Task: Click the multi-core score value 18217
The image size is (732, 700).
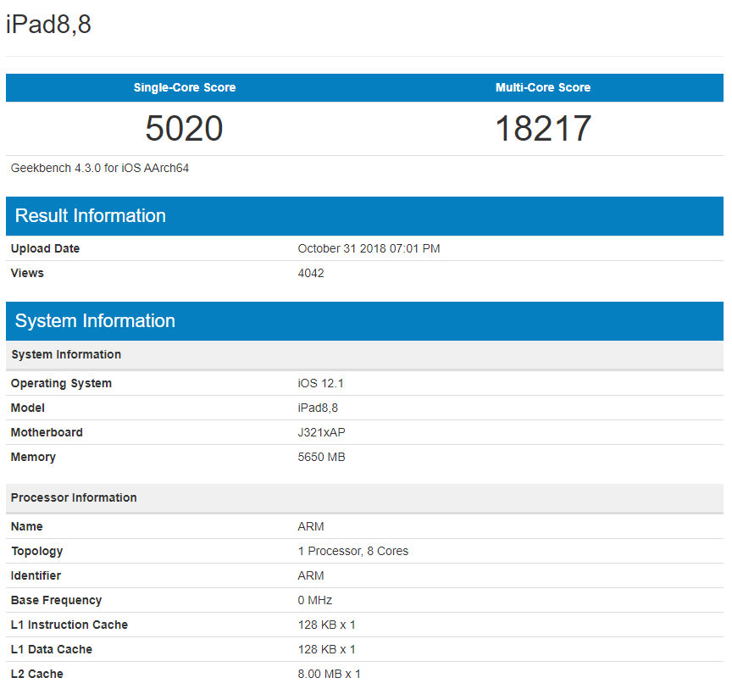Action: 543,128
